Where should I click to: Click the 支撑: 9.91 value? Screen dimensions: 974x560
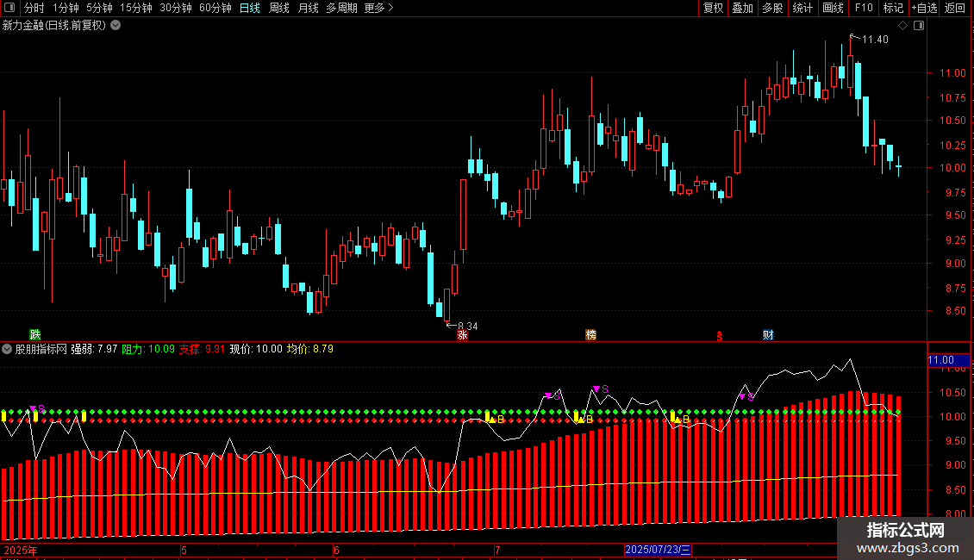click(x=202, y=349)
